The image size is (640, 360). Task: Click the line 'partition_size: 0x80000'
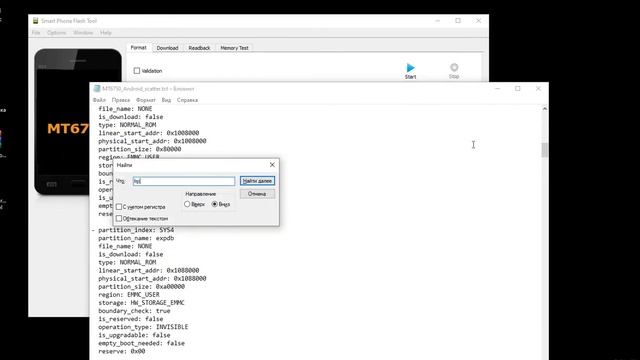click(140, 149)
